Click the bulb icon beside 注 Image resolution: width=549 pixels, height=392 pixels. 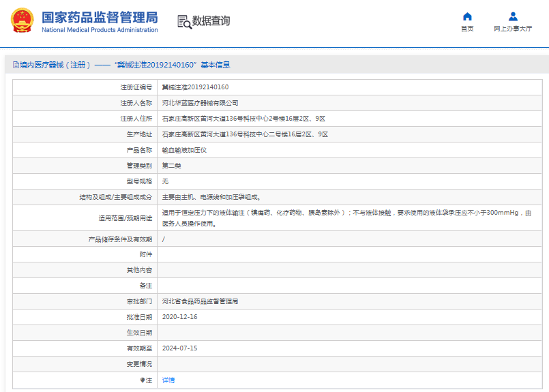pos(143,380)
